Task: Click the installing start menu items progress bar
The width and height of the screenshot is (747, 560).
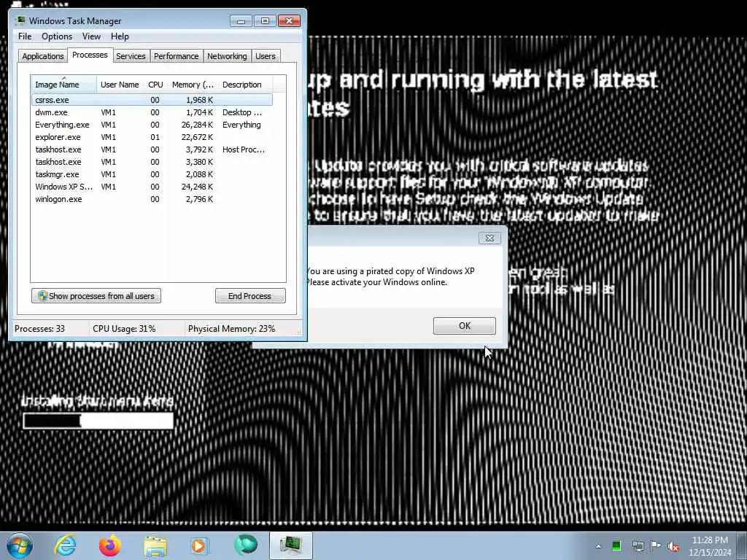Action: [x=98, y=421]
